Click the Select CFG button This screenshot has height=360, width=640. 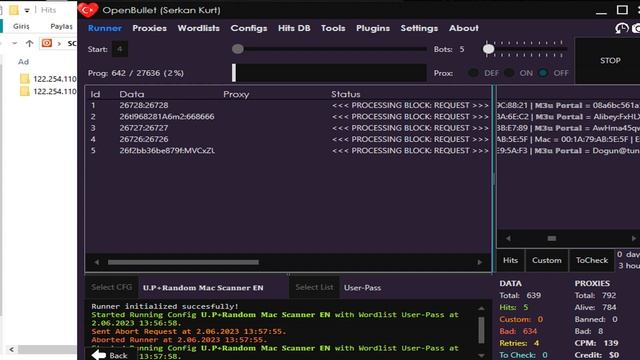point(111,287)
